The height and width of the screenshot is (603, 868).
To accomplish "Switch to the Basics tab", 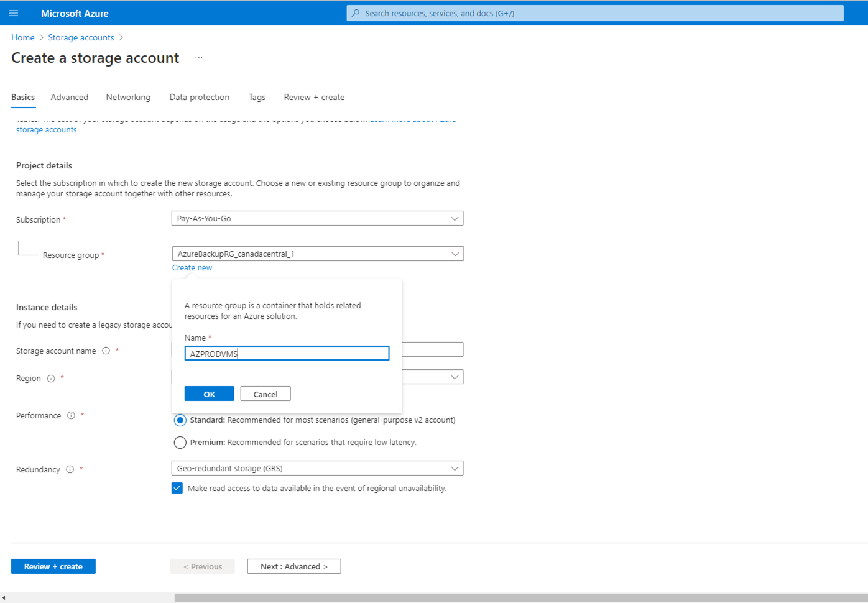I will pos(23,97).
